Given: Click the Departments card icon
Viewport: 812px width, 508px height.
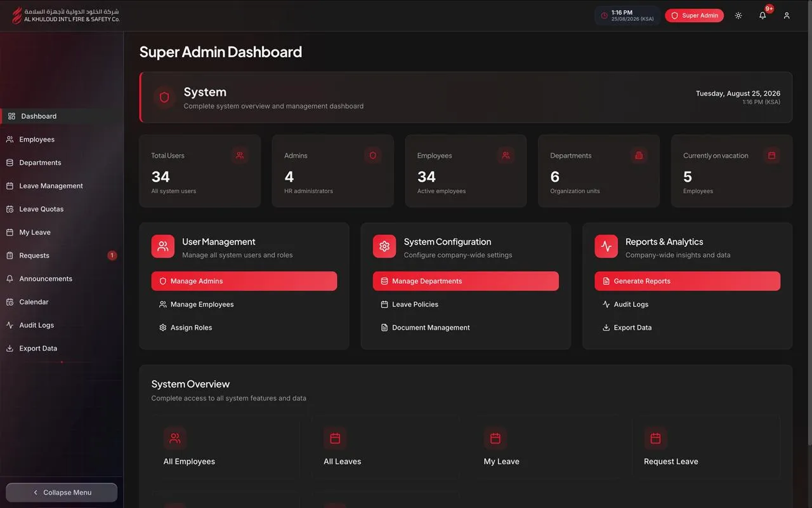Looking at the screenshot, I should pos(639,155).
